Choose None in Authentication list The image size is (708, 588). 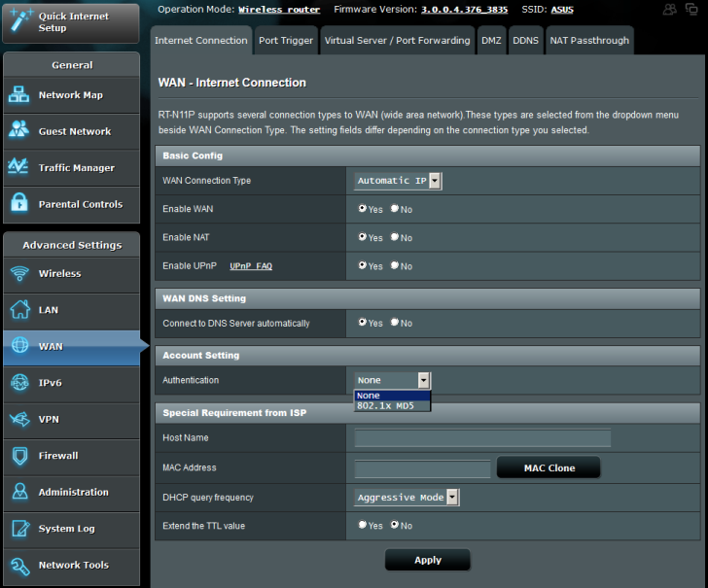[392, 396]
